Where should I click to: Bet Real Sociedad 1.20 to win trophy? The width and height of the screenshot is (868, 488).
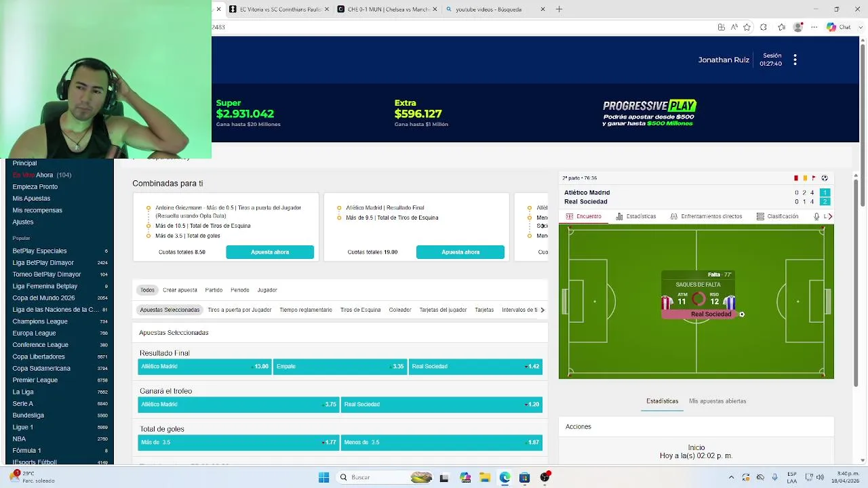coord(441,405)
